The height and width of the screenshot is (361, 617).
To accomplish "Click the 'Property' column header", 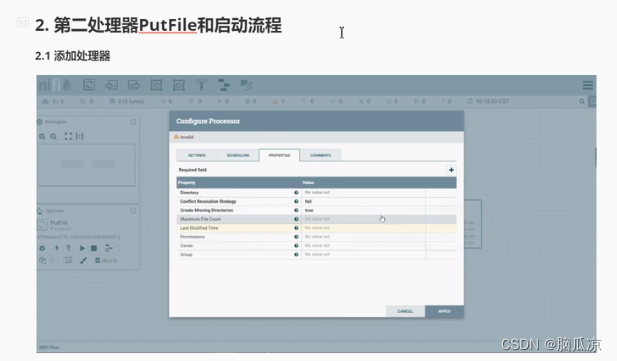I will [x=187, y=183].
